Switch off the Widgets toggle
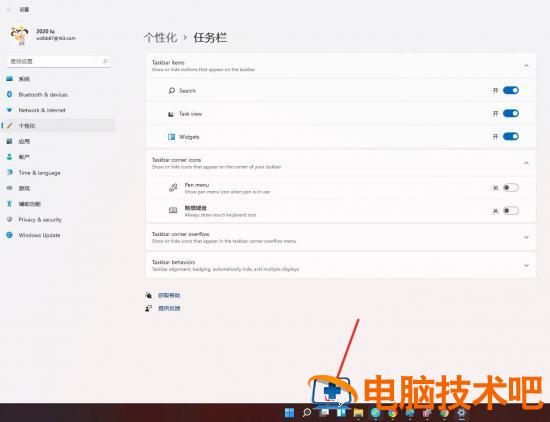 (511, 136)
